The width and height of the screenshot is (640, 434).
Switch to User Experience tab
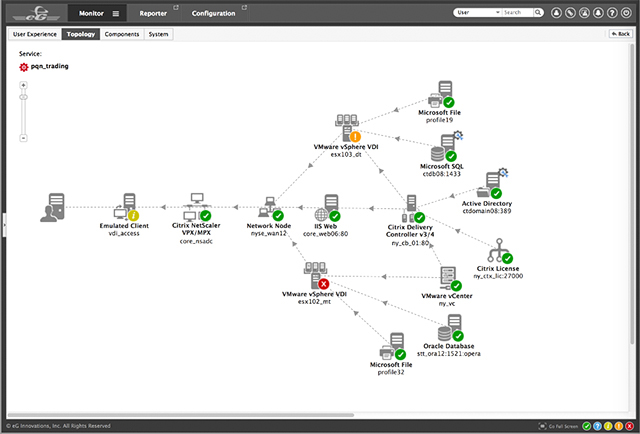(x=35, y=34)
